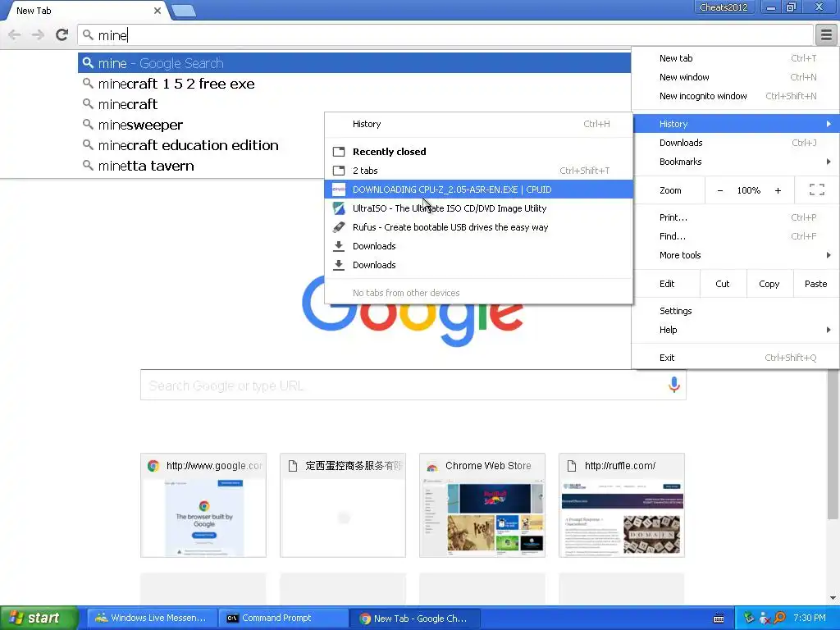
Task: Click the Search Google or type URL box
Action: tap(413, 385)
